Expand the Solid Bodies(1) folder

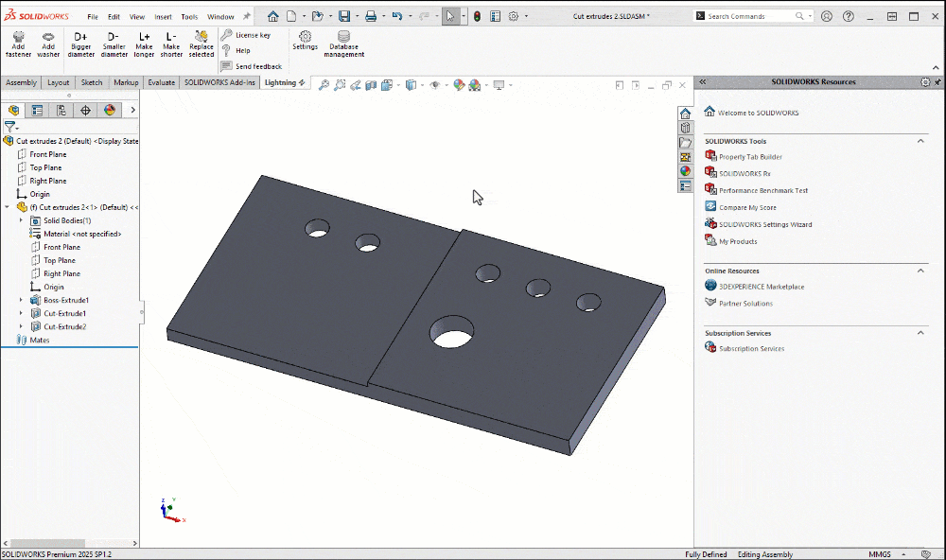[21, 220]
